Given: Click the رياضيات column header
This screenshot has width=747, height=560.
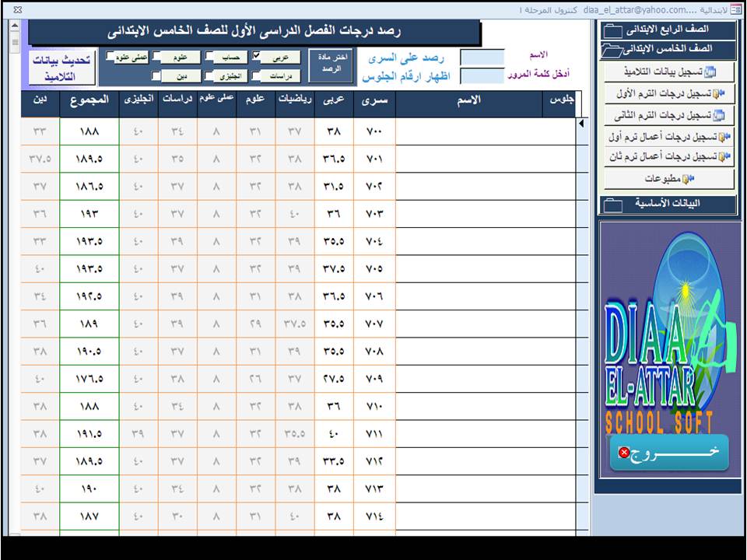Looking at the screenshot, I should click(295, 100).
